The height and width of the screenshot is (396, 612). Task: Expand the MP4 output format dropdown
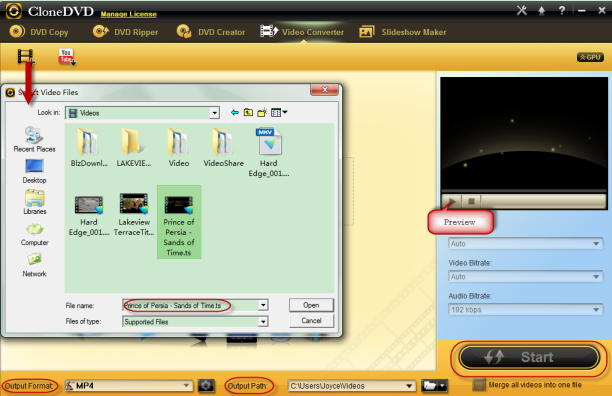[129, 386]
